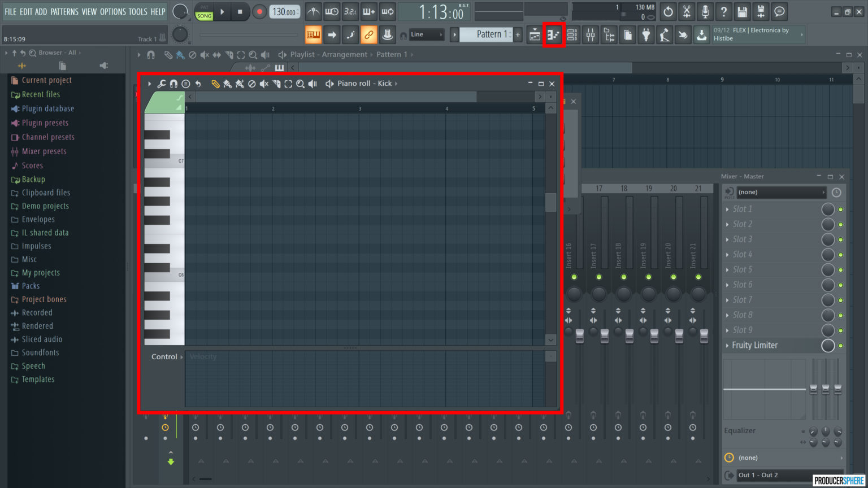This screenshot has width=868, height=488.
Task: Activate the Zoom tool in the Piano roll
Action: [301, 84]
